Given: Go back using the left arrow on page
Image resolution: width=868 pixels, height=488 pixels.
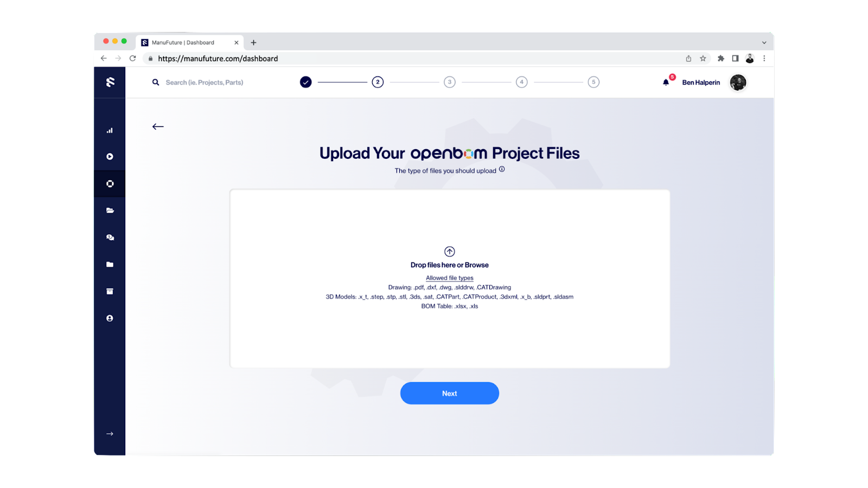Looking at the screenshot, I should coord(158,126).
